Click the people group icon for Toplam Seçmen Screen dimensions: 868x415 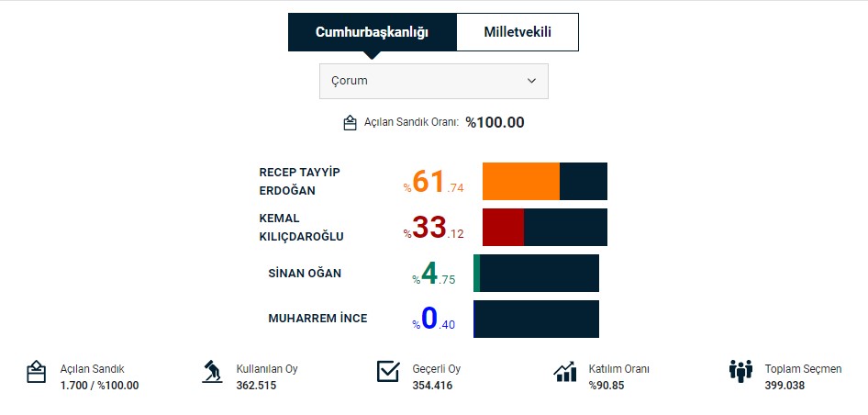740,371
